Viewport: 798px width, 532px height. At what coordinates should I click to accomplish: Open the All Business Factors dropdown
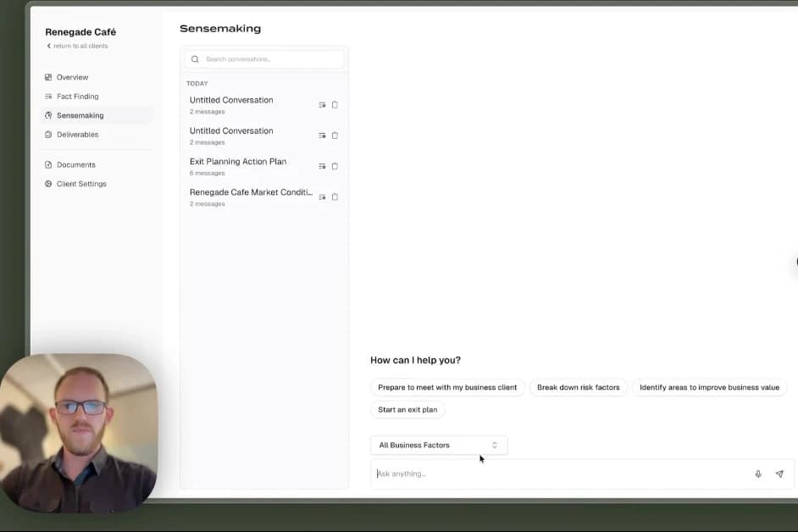click(438, 445)
